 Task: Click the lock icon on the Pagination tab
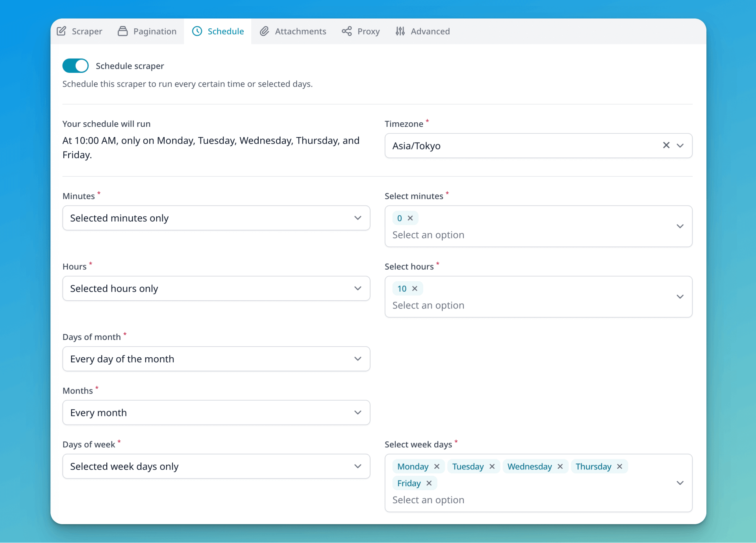click(122, 31)
